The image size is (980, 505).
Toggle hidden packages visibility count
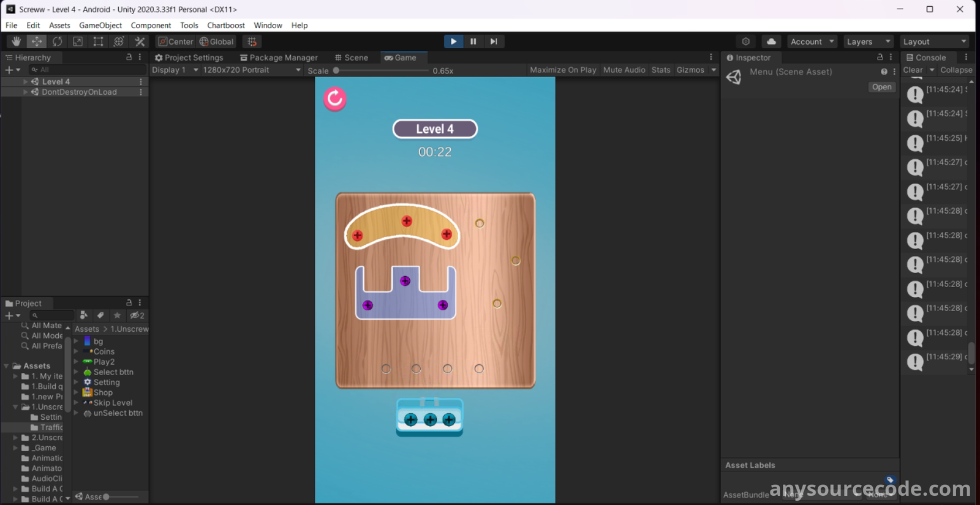(137, 315)
